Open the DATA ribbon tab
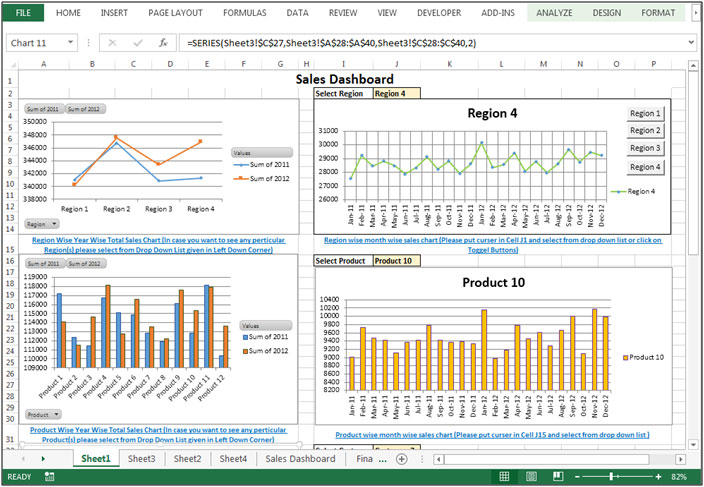 point(297,13)
